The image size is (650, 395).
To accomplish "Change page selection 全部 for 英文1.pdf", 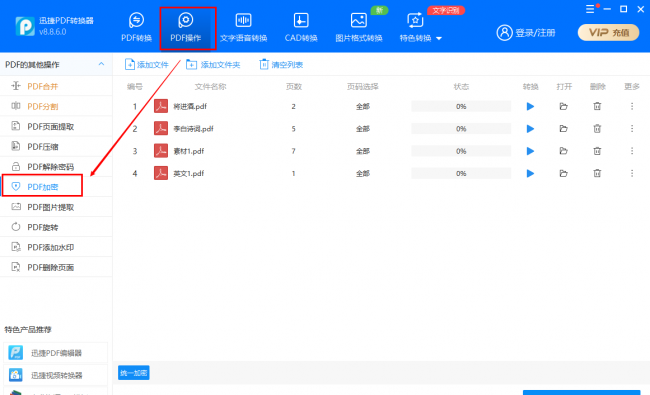I will coord(363,173).
